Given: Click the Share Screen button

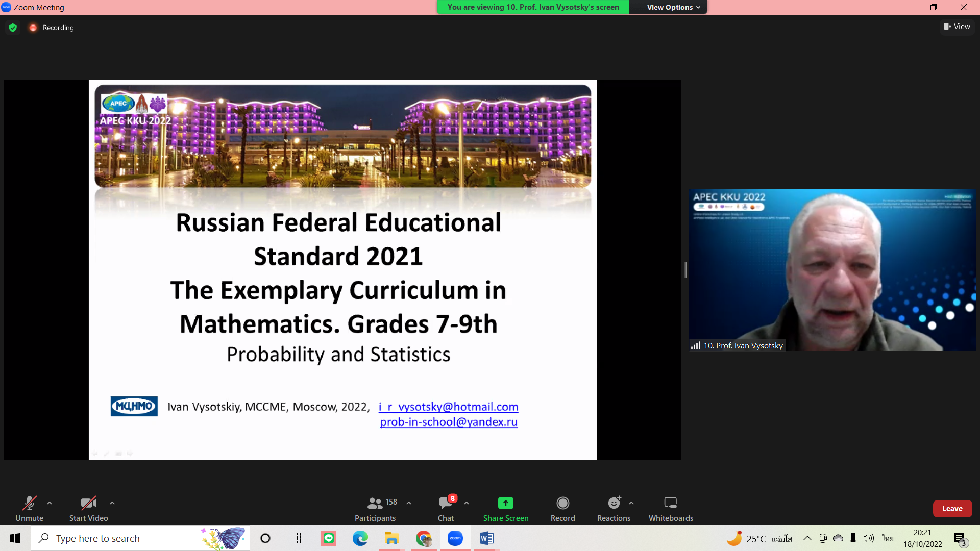Looking at the screenshot, I should pyautogui.click(x=505, y=509).
